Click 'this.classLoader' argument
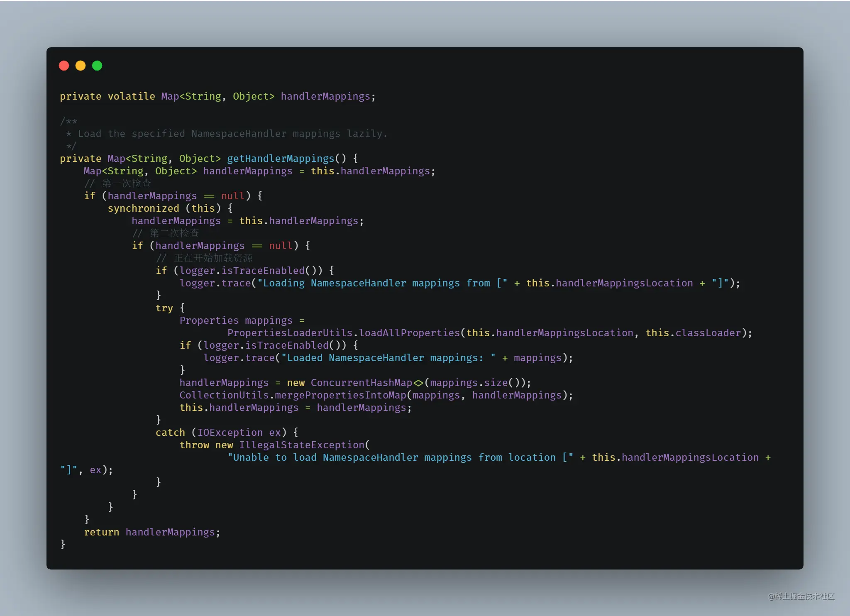The width and height of the screenshot is (850, 616). [693, 333]
